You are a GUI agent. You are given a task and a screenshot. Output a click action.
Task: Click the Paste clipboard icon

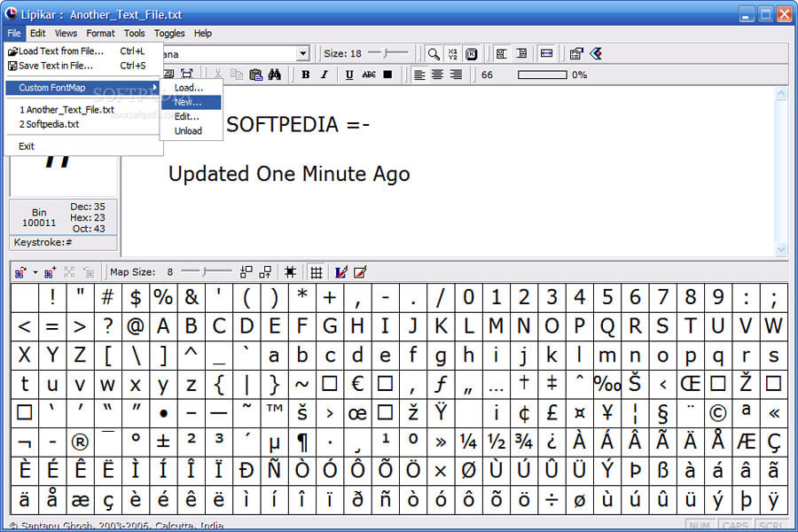256,74
